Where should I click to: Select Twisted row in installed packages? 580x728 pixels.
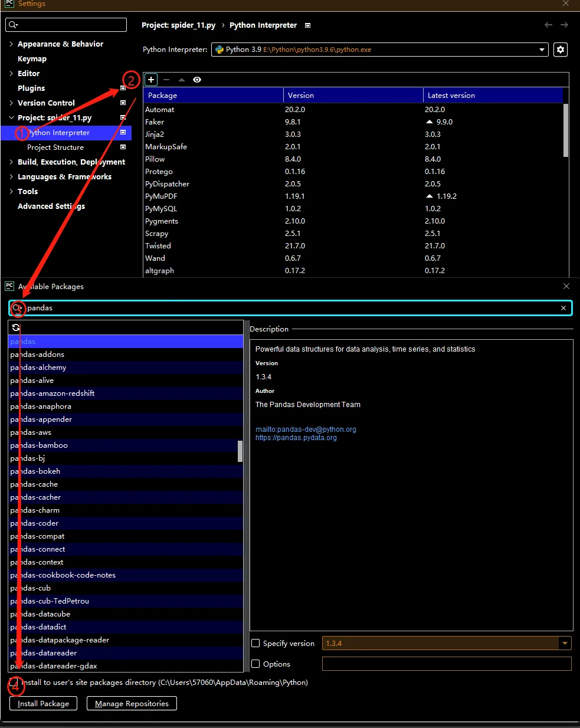(x=353, y=246)
